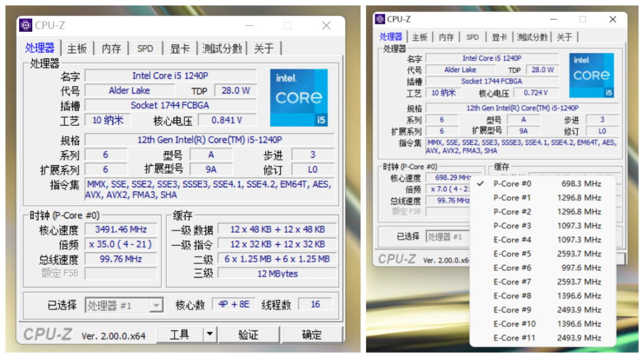The image size is (644, 358).
Task: Open 主板 tab in left CPU-Z window
Action: click(x=77, y=48)
